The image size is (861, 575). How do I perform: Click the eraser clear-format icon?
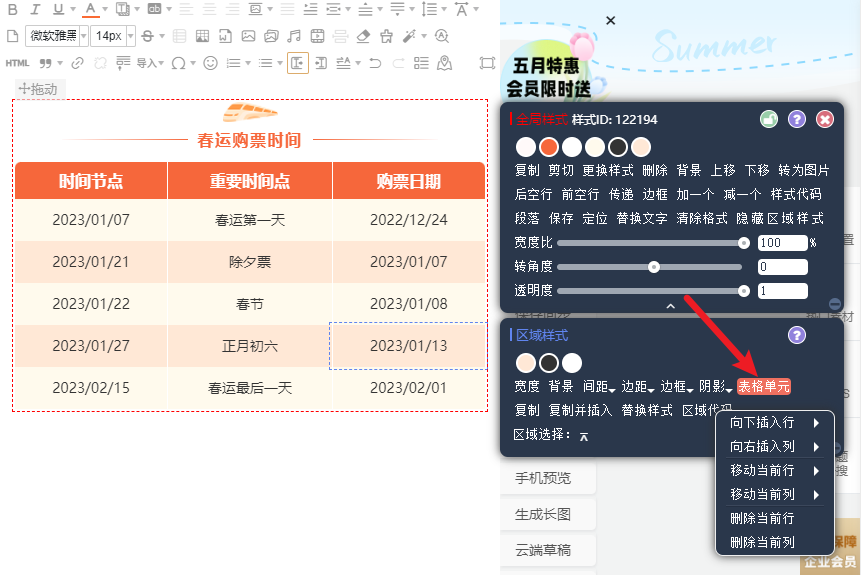363,36
